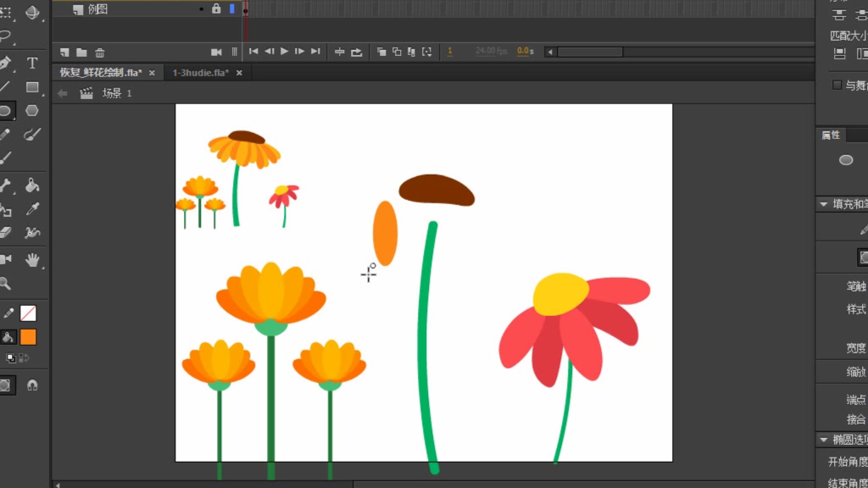This screenshot has height=488, width=868.
Task: Choose the Rectangle tool
Action: click(32, 87)
